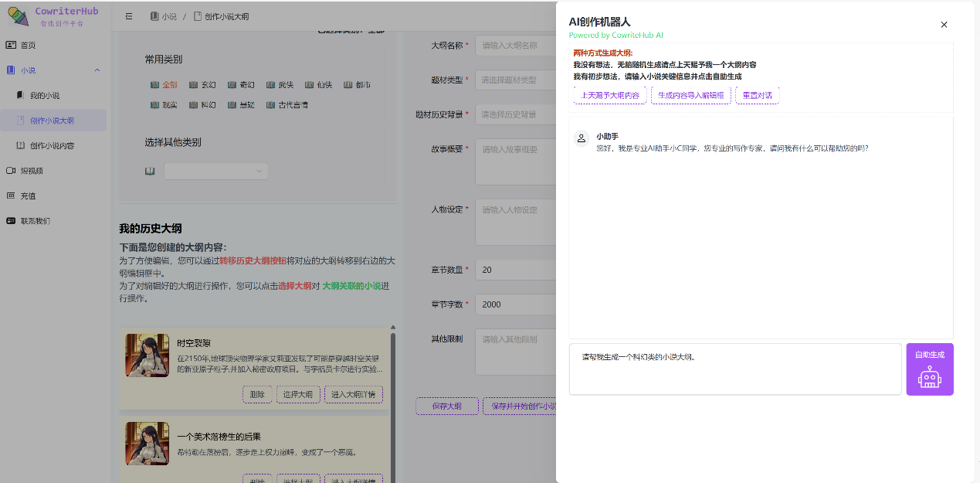
Task: Click the scrollbar up arrow of history list
Action: coord(393,328)
